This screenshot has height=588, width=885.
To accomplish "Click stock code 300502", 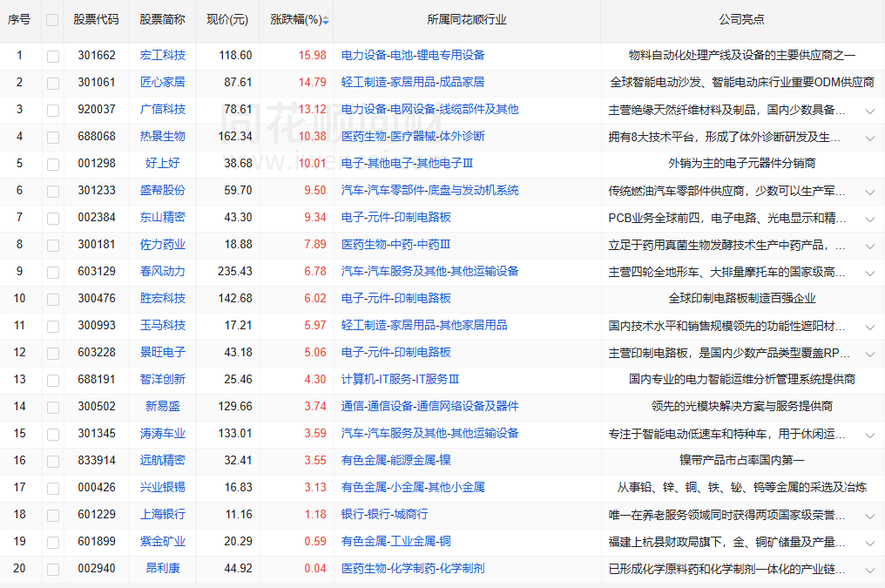I will pos(97,406).
